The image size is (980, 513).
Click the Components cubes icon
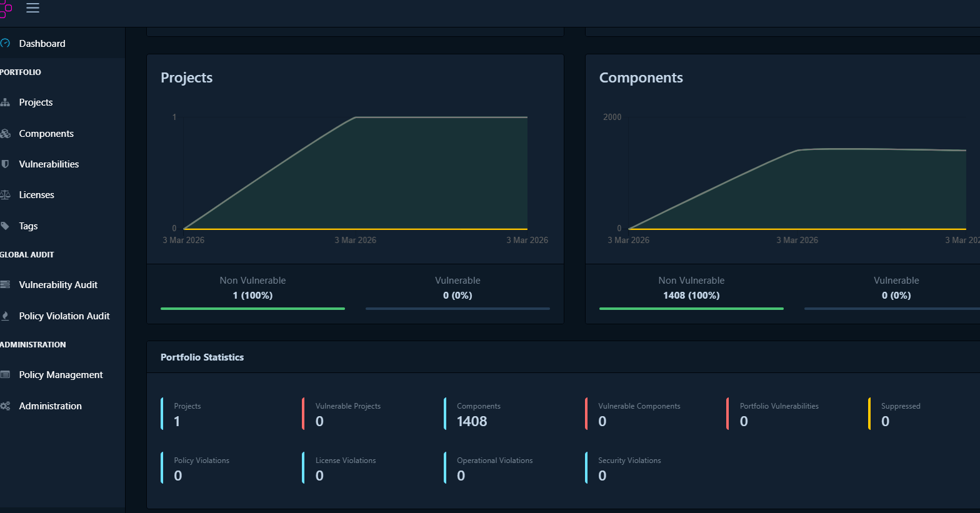pyautogui.click(x=5, y=134)
